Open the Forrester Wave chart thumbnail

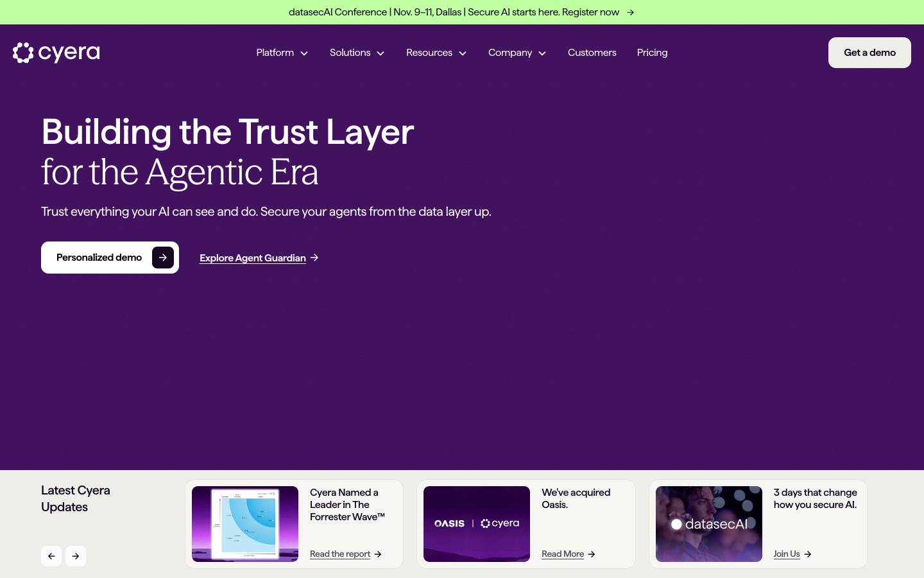[x=245, y=524]
